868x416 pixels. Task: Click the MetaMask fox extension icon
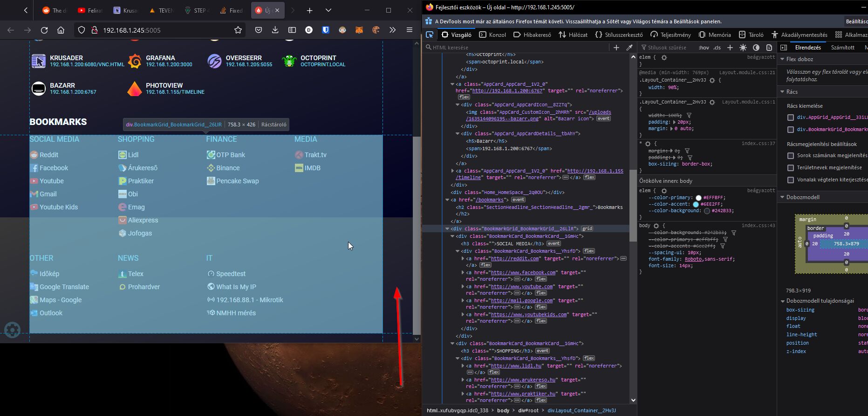[359, 30]
